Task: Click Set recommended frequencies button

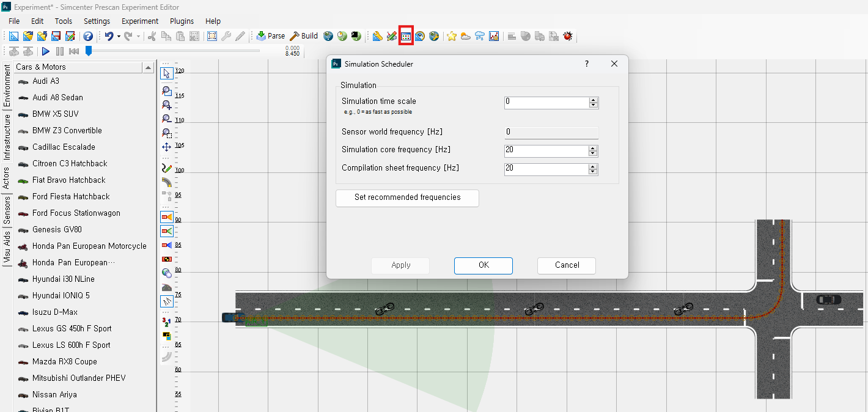Action: [408, 197]
